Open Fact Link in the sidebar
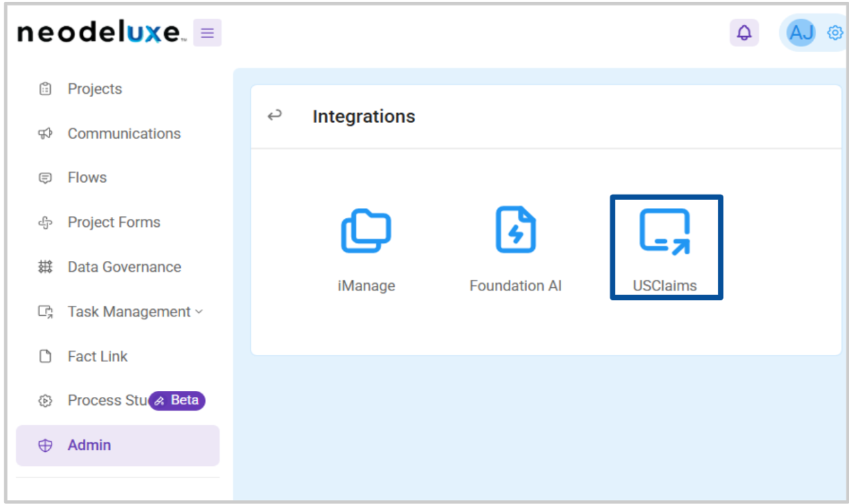This screenshot has width=849, height=504. [98, 357]
